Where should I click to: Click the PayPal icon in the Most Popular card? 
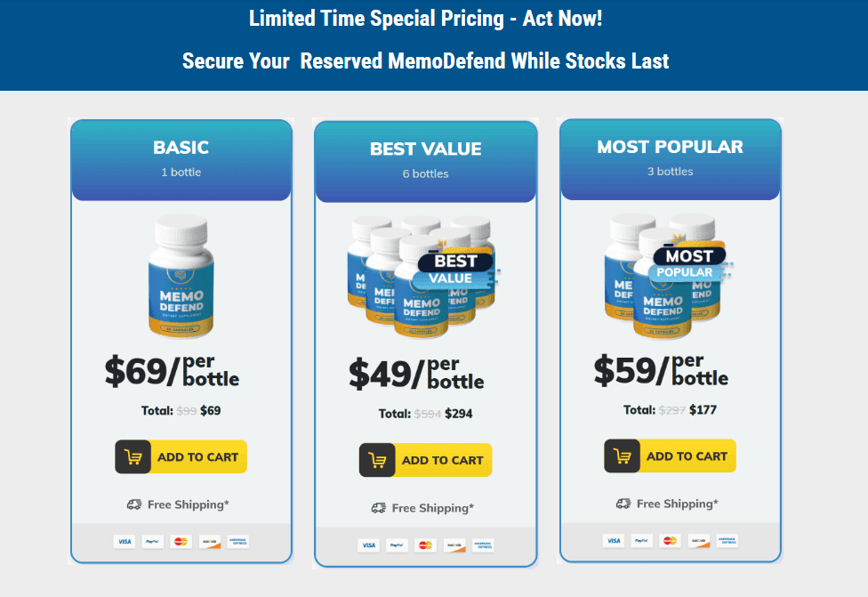pos(641,541)
